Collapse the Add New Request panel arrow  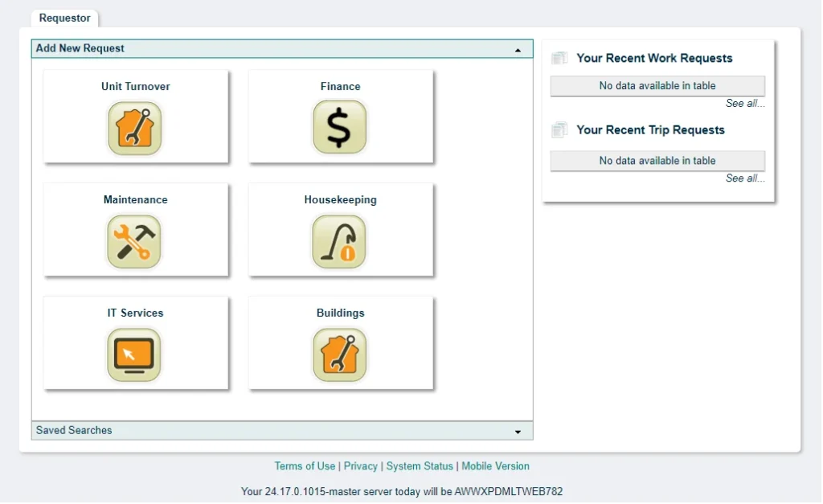pyautogui.click(x=518, y=50)
